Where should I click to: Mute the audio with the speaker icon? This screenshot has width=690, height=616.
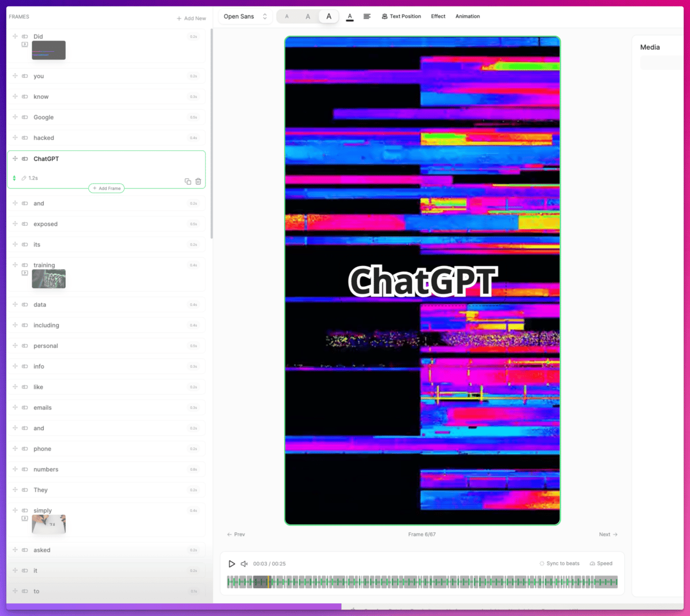244,564
